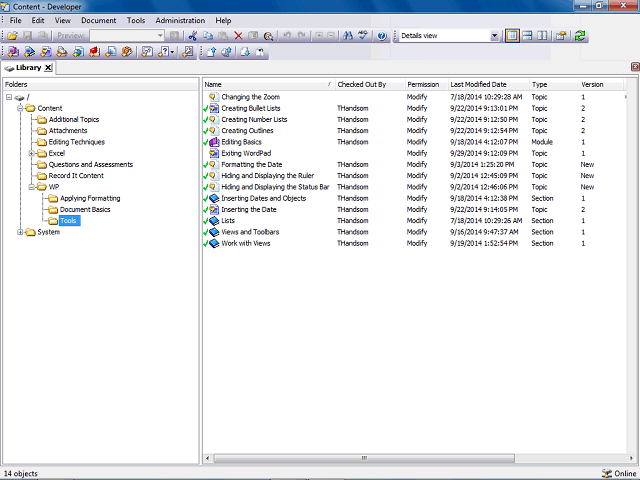This screenshot has height=480, width=640.
Task: Open the View menu
Action: coord(63,20)
